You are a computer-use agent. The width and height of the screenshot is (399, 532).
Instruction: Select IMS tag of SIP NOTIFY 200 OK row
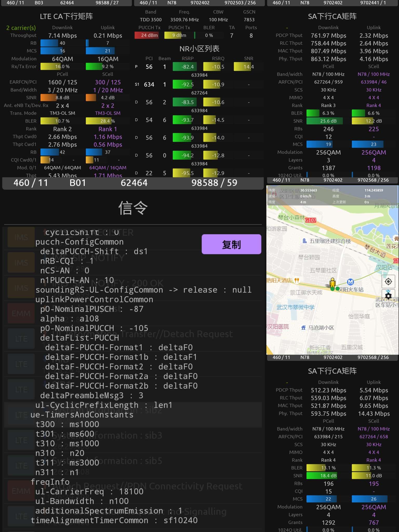coord(21,288)
